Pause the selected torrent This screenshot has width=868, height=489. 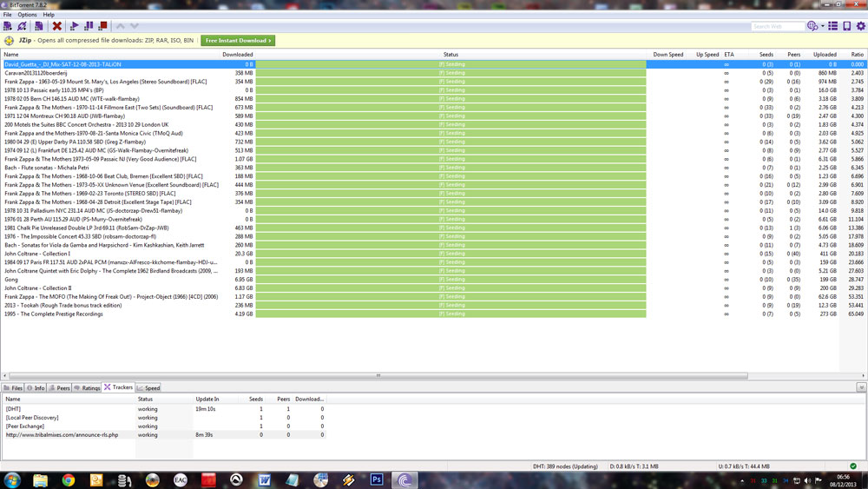tap(89, 26)
